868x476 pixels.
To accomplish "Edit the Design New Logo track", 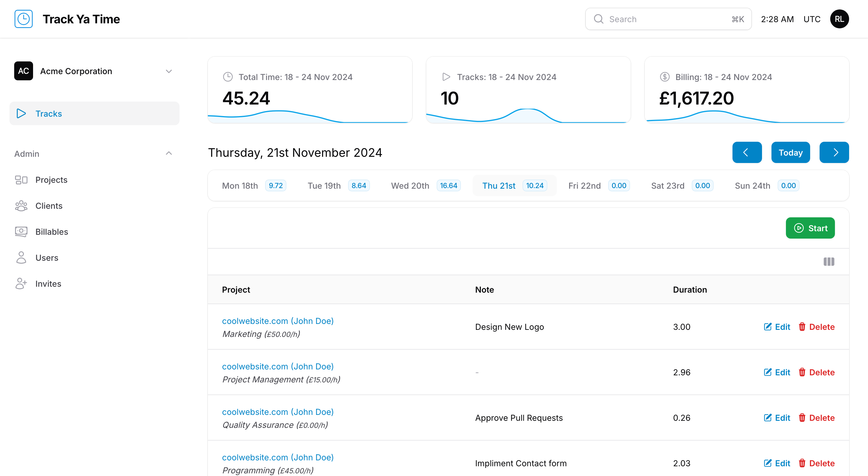I will coord(777,327).
